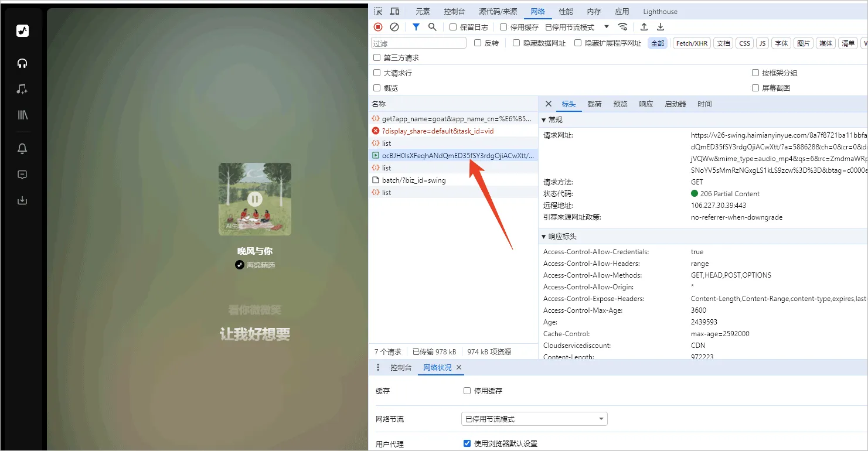Open the headphones listen section

click(x=22, y=63)
